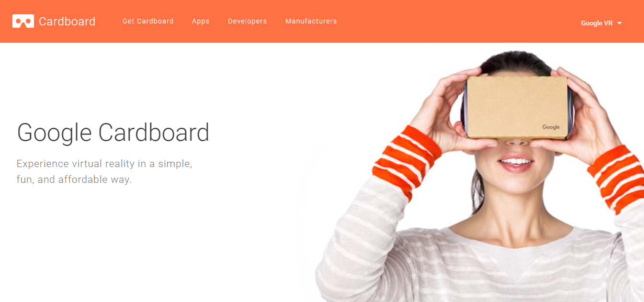The height and width of the screenshot is (302, 644).
Task: Click the left orange striped sleeve cuff
Action: click(x=407, y=161)
